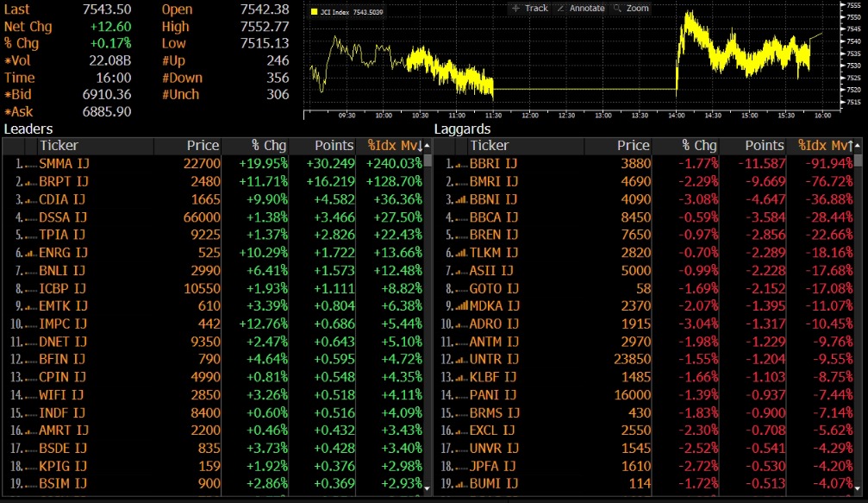The height and width of the screenshot is (503, 868).
Task: Sort Leaders by %Idx Mv column header
Action: pyautogui.click(x=396, y=146)
